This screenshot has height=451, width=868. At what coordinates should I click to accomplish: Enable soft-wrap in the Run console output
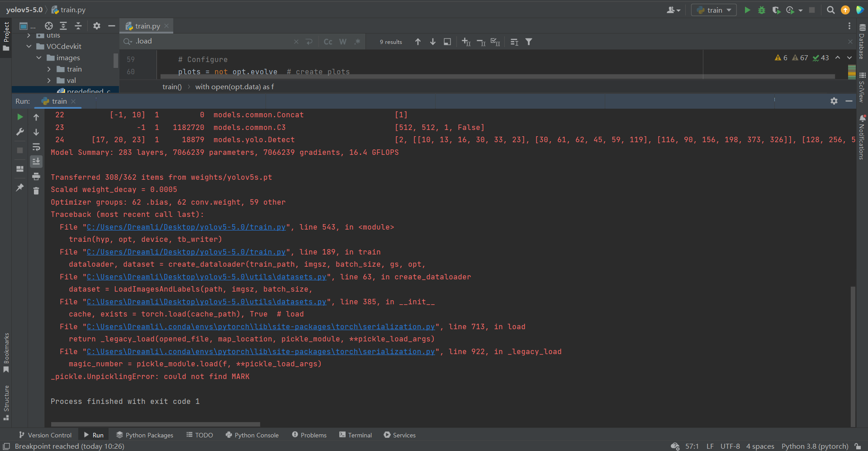click(36, 147)
